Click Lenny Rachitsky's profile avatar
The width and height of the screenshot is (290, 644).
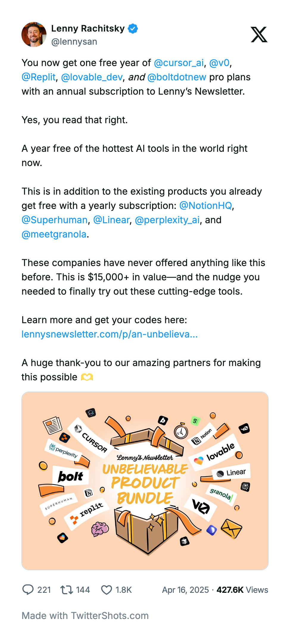34,35
